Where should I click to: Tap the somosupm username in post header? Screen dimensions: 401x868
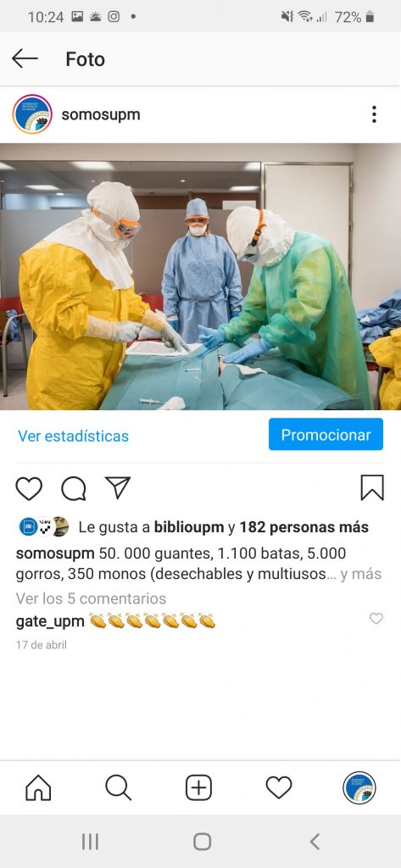pos(101,114)
